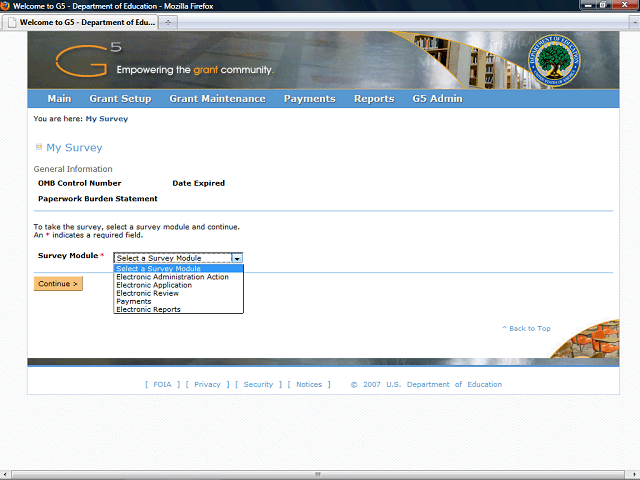Click the left scroll arrow
Screen dimensions: 640x480
4,474
